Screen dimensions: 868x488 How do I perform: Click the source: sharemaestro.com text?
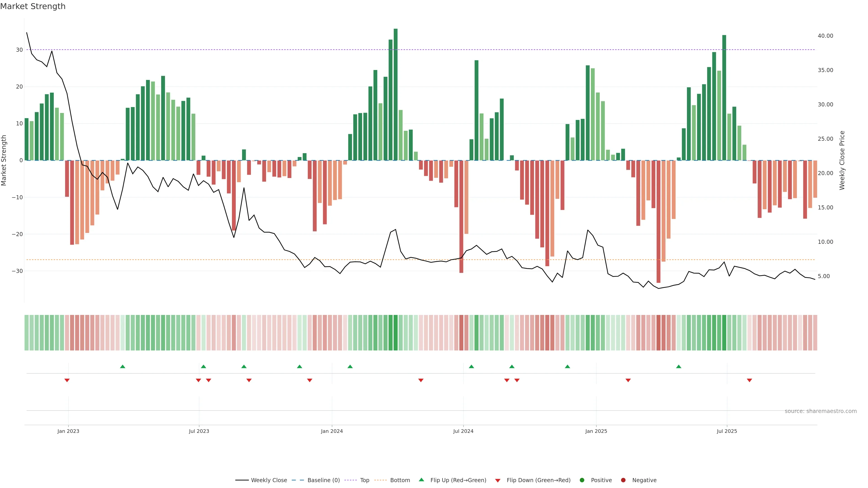click(821, 411)
